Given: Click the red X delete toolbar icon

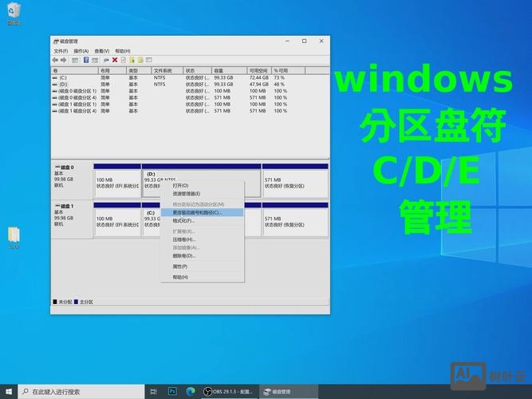Looking at the screenshot, I should click(114, 60).
